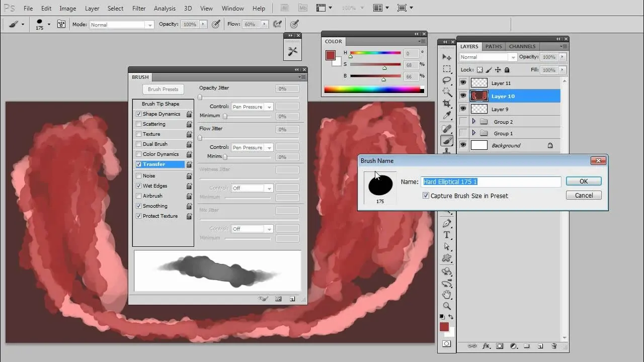Select the 3D Object Rotate tool
644x362 pixels.
point(447,271)
